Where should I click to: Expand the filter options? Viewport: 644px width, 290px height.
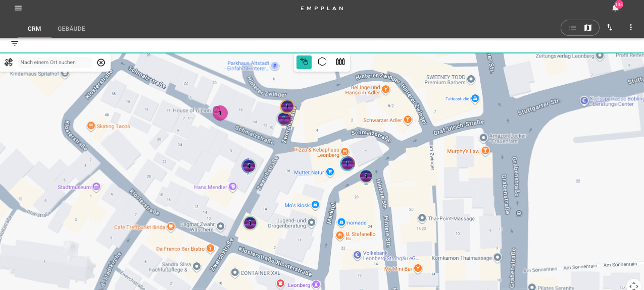(15, 43)
